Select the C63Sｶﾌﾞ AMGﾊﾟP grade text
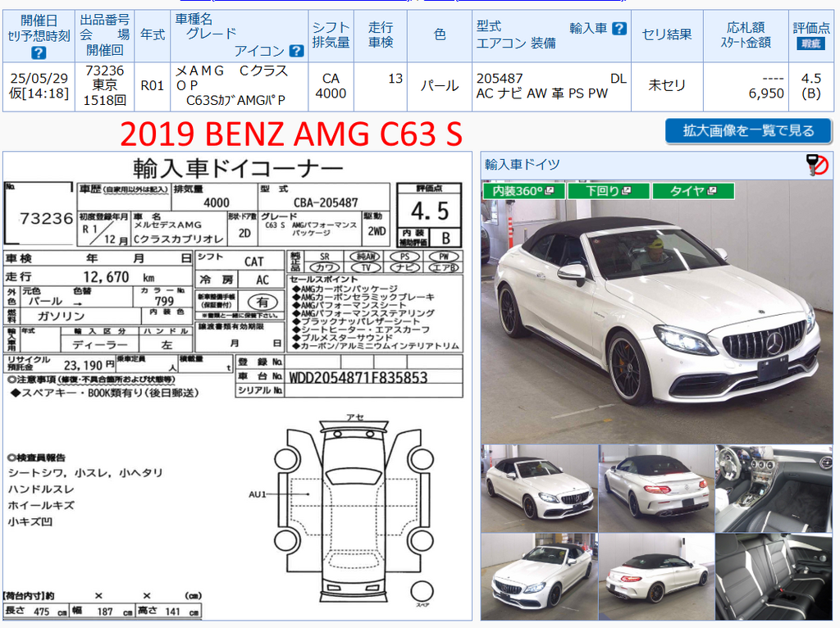The height and width of the screenshot is (628, 840). [x=235, y=100]
